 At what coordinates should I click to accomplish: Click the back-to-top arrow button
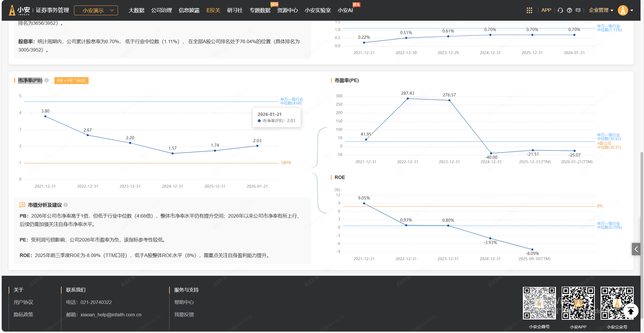[x=631, y=311]
